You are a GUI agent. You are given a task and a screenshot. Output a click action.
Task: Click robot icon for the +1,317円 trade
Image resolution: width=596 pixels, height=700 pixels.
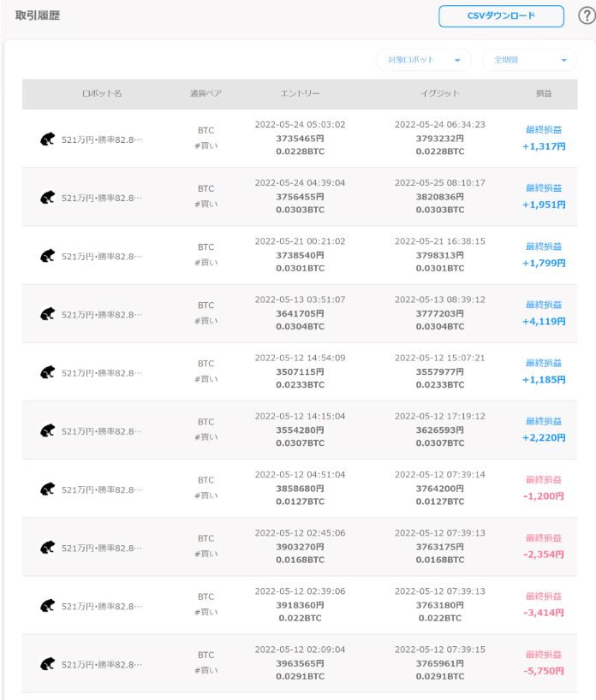[x=47, y=139]
